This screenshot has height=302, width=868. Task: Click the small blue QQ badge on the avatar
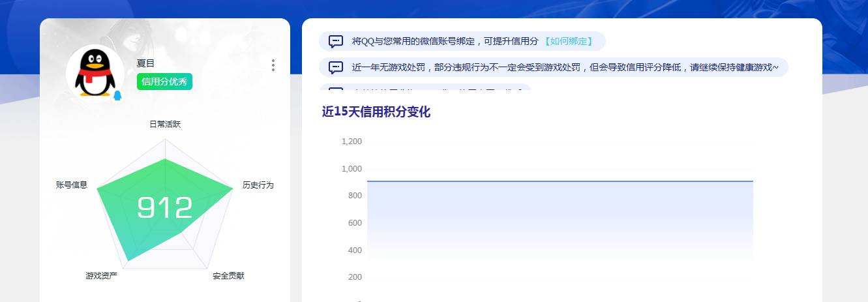tap(117, 96)
